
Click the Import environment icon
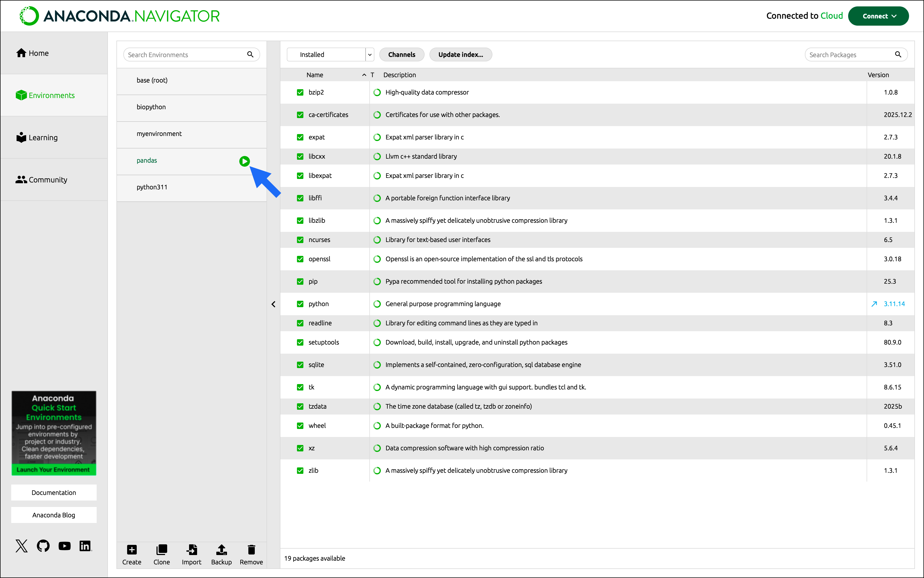pyautogui.click(x=191, y=550)
